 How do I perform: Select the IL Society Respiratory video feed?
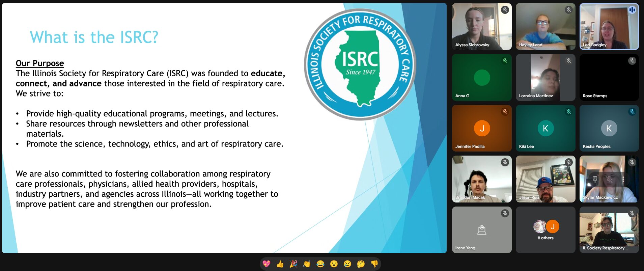coord(609,230)
